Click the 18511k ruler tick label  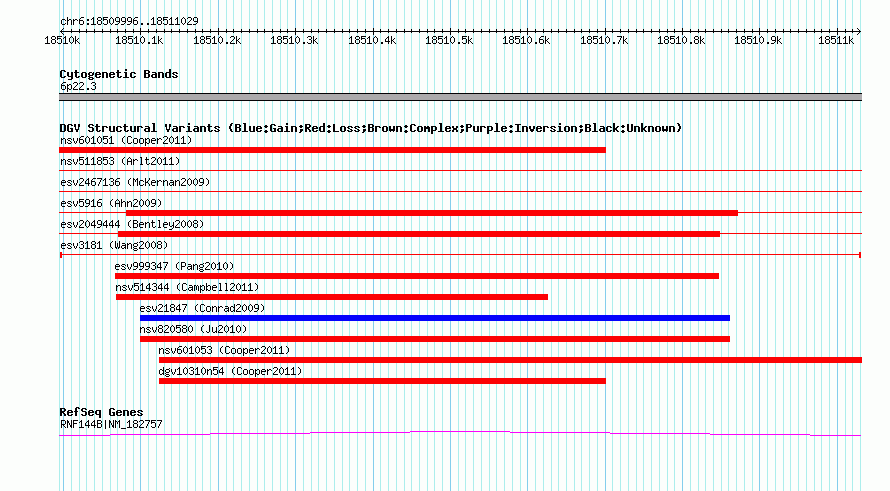[x=836, y=40]
